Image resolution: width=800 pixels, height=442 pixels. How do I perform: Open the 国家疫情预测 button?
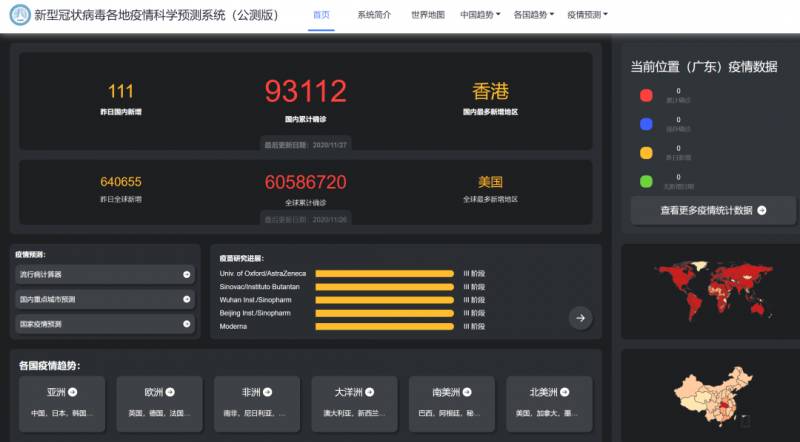tap(104, 324)
